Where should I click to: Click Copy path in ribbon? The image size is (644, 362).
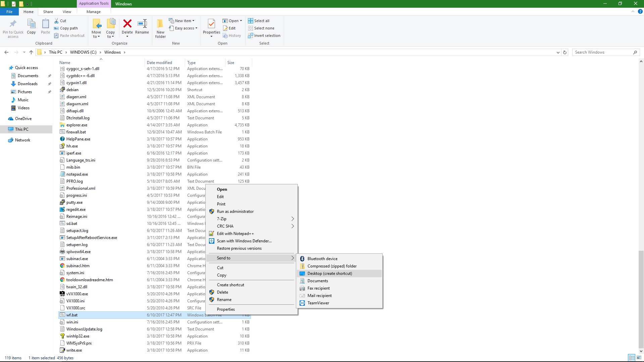(66, 28)
